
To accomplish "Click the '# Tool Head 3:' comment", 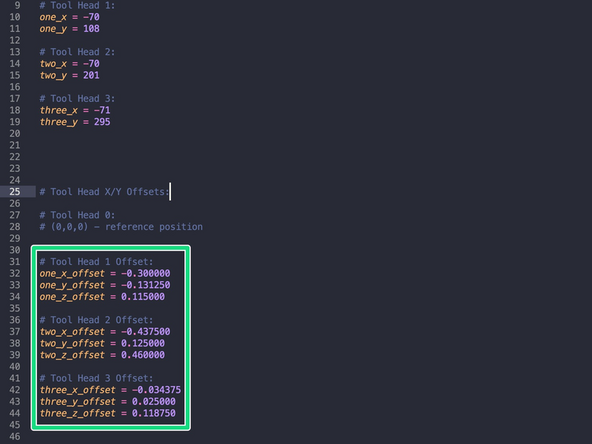I will 77,99.
